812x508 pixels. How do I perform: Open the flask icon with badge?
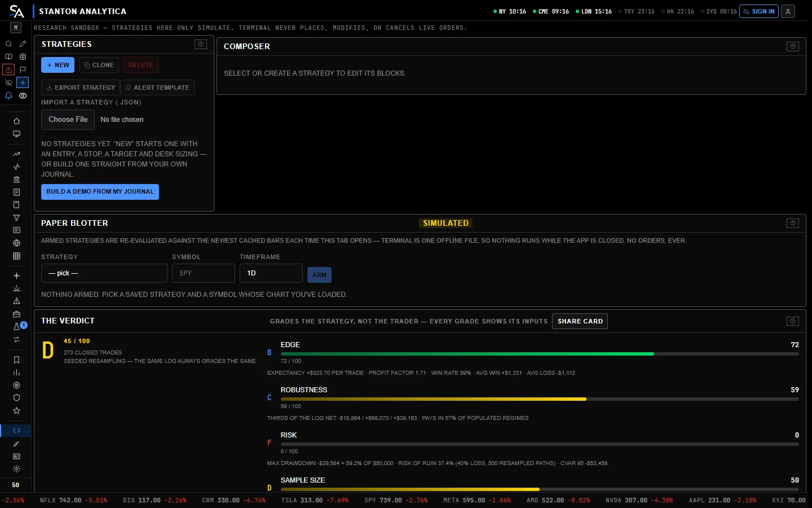pyautogui.click(x=16, y=327)
